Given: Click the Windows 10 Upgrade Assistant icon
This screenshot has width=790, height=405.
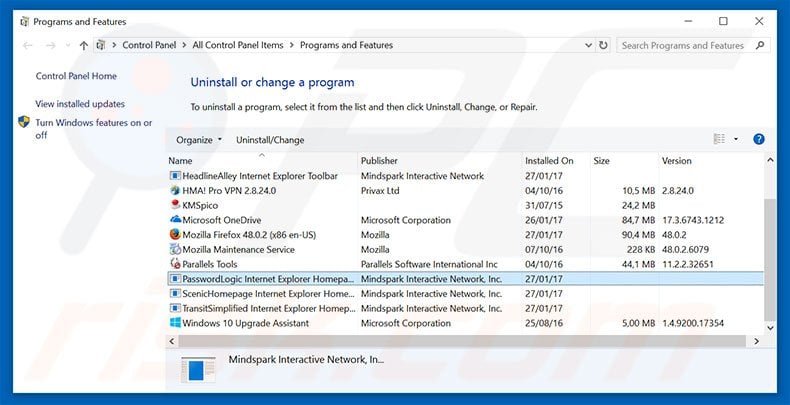Looking at the screenshot, I should [175, 323].
